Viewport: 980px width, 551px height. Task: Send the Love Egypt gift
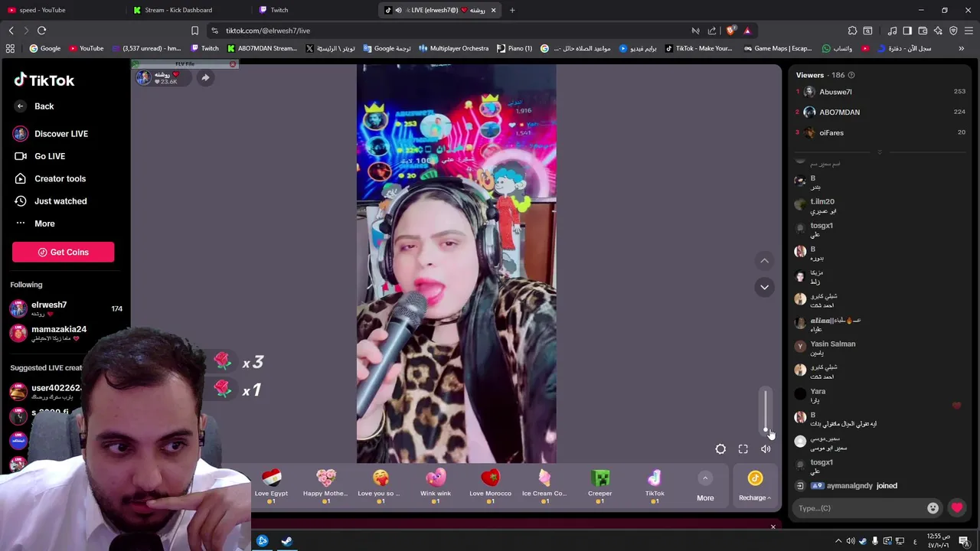point(271,486)
